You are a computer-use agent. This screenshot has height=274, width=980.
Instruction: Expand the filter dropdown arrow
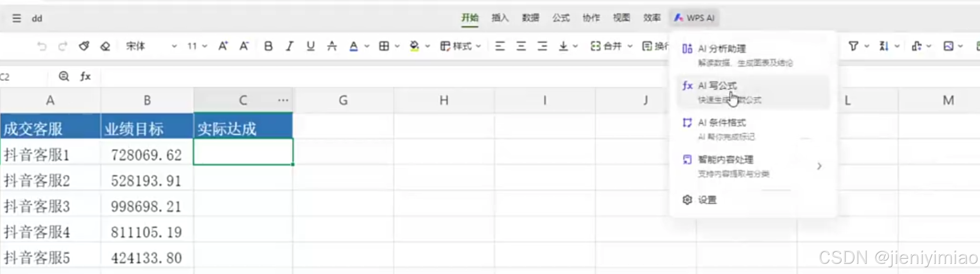(867, 46)
